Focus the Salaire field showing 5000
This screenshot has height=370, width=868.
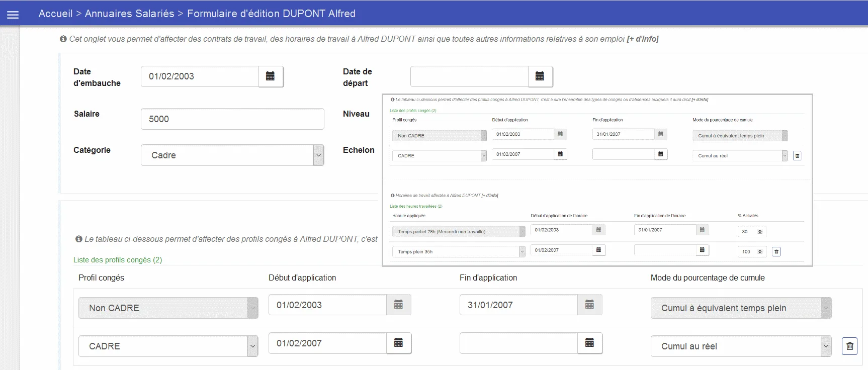[232, 119]
